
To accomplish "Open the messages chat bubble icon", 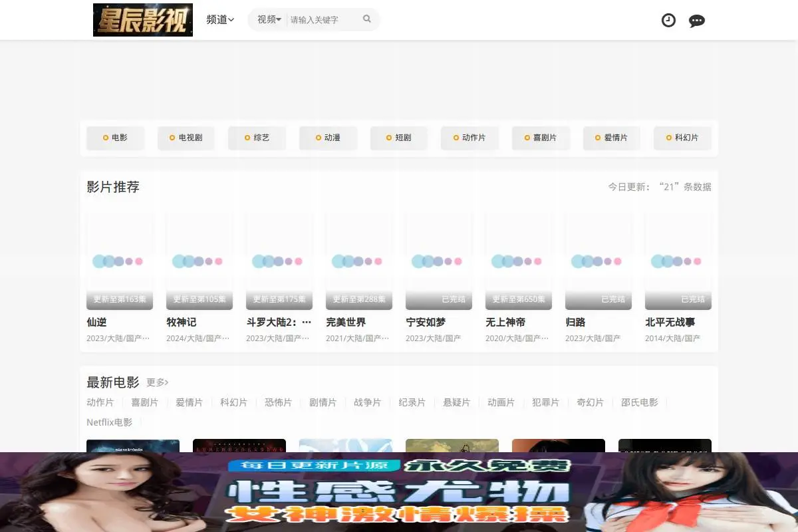I will pos(697,21).
